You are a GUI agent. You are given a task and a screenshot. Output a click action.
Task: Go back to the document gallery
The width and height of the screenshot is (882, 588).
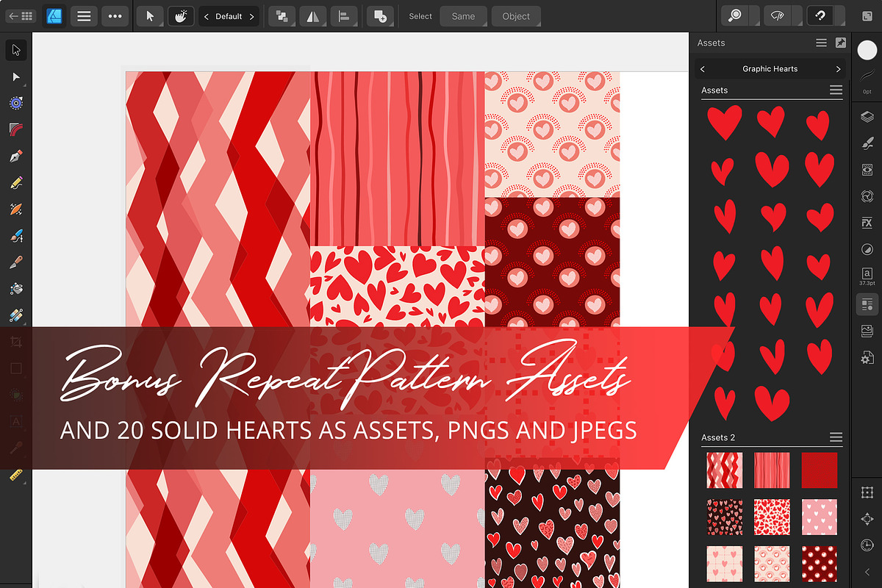[21, 15]
